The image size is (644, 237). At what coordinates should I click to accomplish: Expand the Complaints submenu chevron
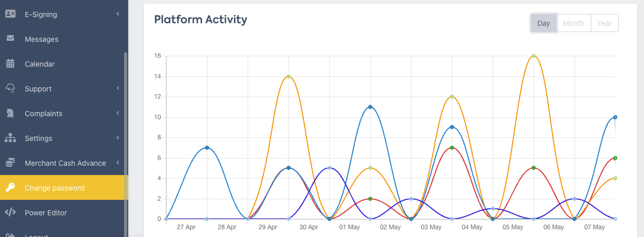(118, 113)
